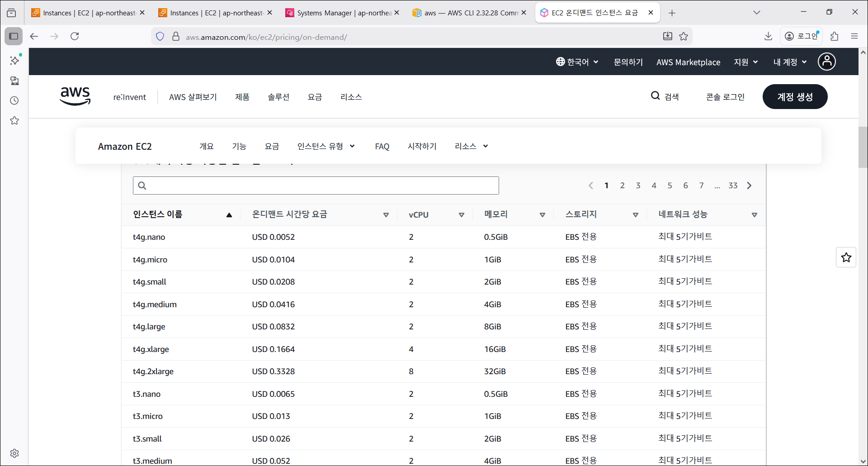Open the 개요 EC2 section tab

point(207,146)
